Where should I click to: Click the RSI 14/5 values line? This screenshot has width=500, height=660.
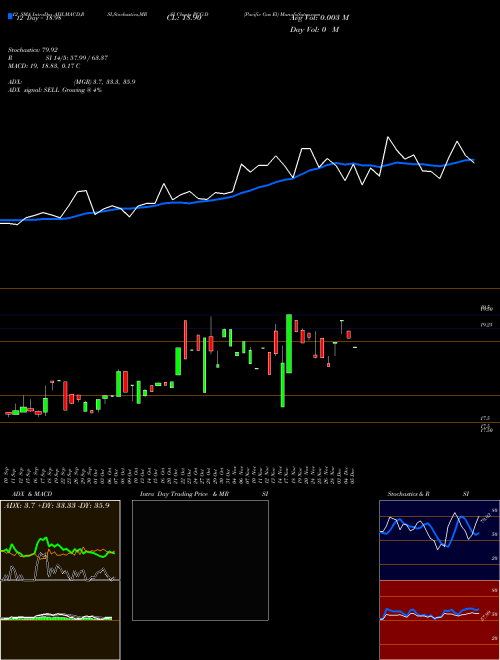click(58, 58)
